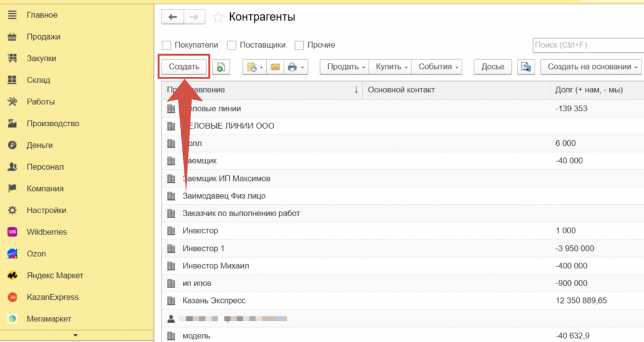This screenshot has height=342, width=644.
Task: Click the back arrow navigation button
Action: pos(172,18)
